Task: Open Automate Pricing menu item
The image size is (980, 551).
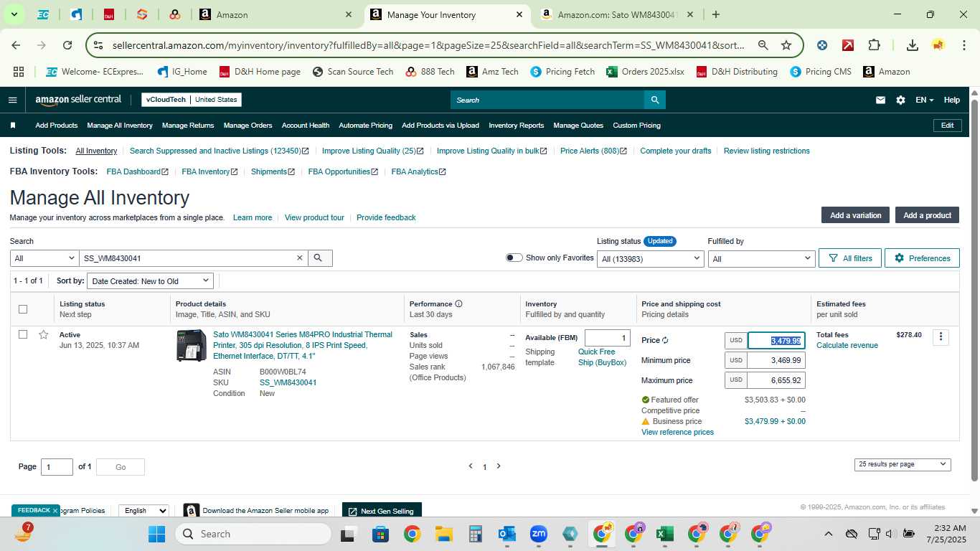Action: click(x=365, y=125)
